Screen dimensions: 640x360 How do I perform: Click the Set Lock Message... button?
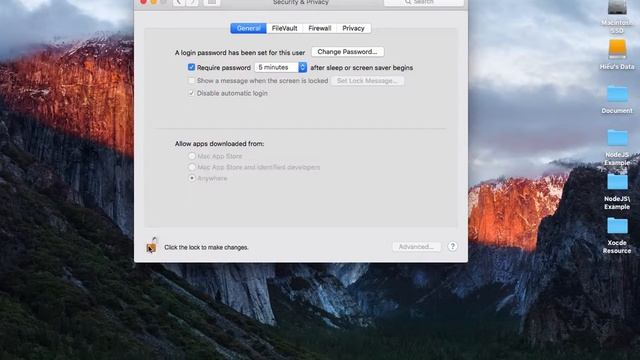click(367, 81)
